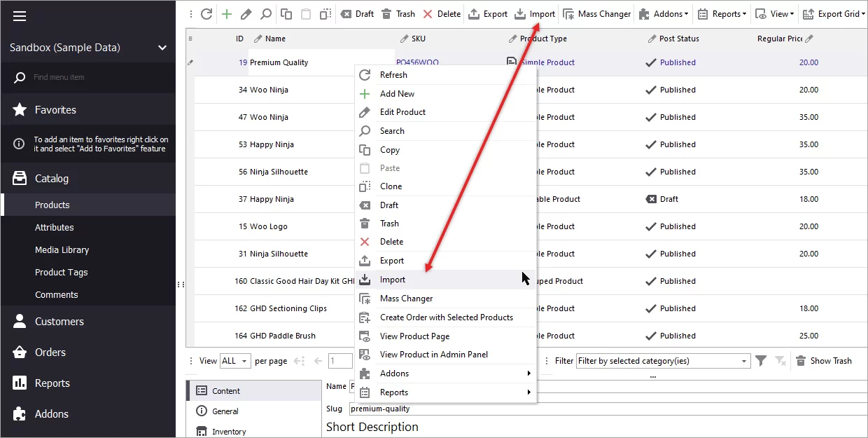
Task: Open the Reports dropdown in the toolbar
Action: pyautogui.click(x=721, y=13)
